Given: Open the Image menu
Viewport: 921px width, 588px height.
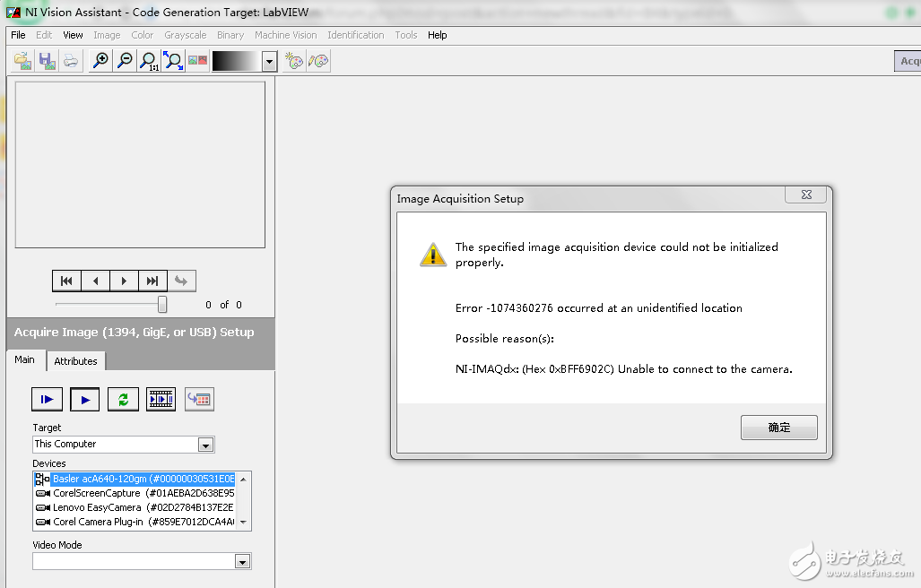Looking at the screenshot, I should tap(107, 35).
